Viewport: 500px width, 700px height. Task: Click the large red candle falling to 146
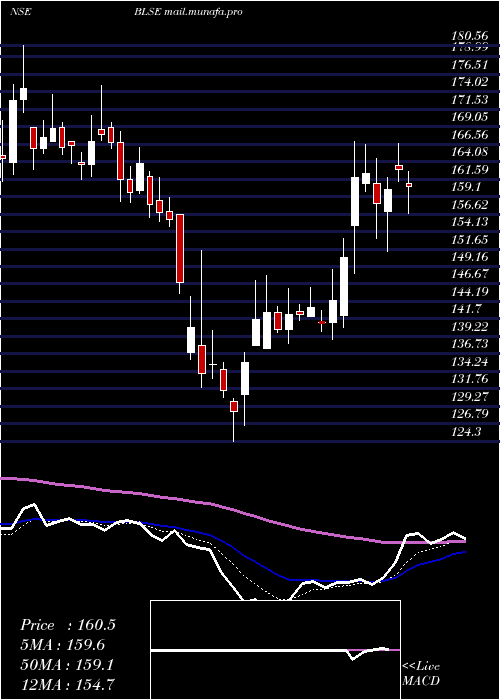click(180, 248)
